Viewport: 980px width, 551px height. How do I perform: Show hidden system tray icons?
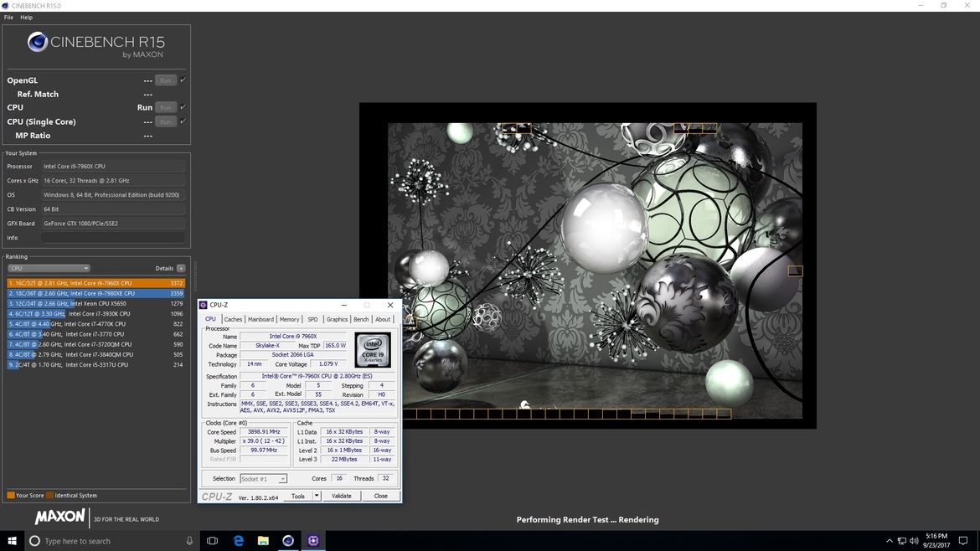tap(890, 541)
